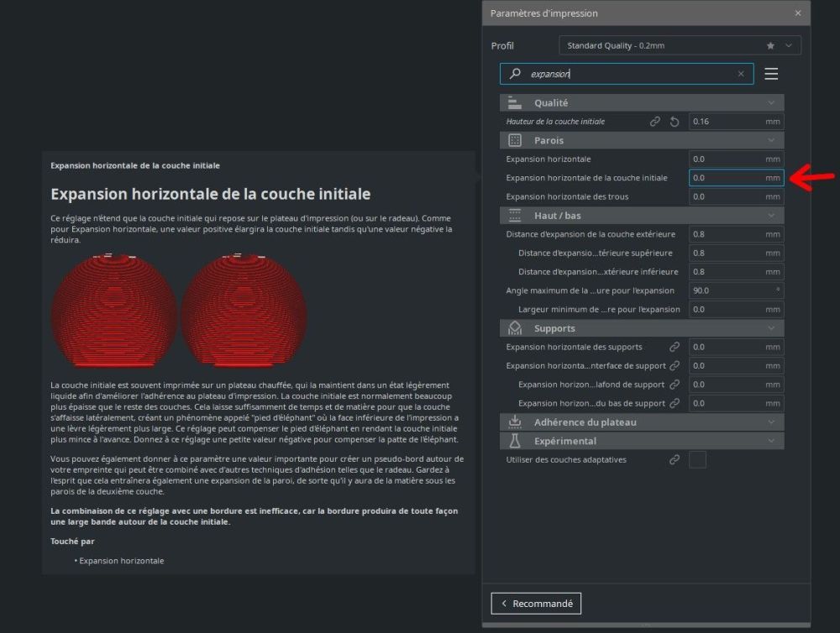Click link icon next to Expansion horizontale des supports
840x633 pixels.
pyautogui.click(x=675, y=347)
